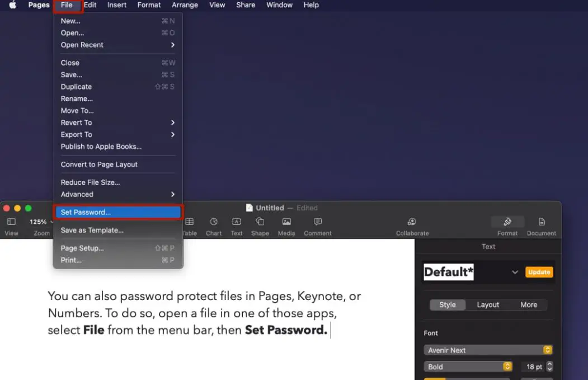The width and height of the screenshot is (588, 380).
Task: Increase font size with the 18pt stepper
Action: tap(549, 364)
